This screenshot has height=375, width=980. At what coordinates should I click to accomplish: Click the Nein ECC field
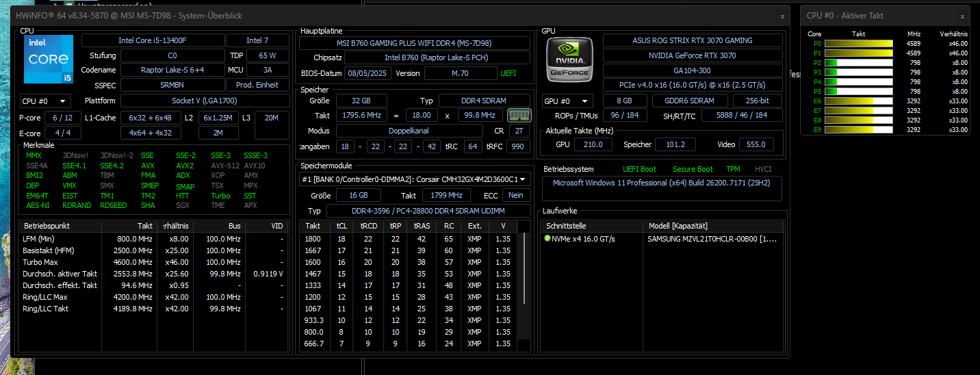(x=516, y=195)
